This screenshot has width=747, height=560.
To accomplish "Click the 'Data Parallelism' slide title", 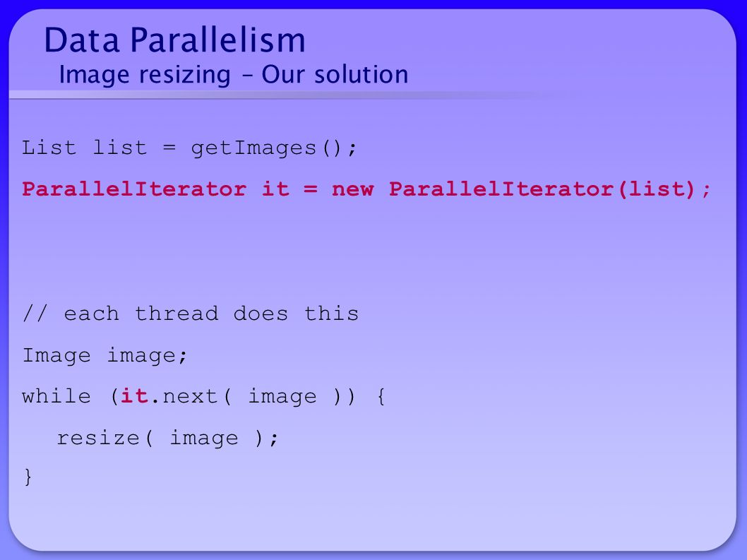I will (x=175, y=40).
